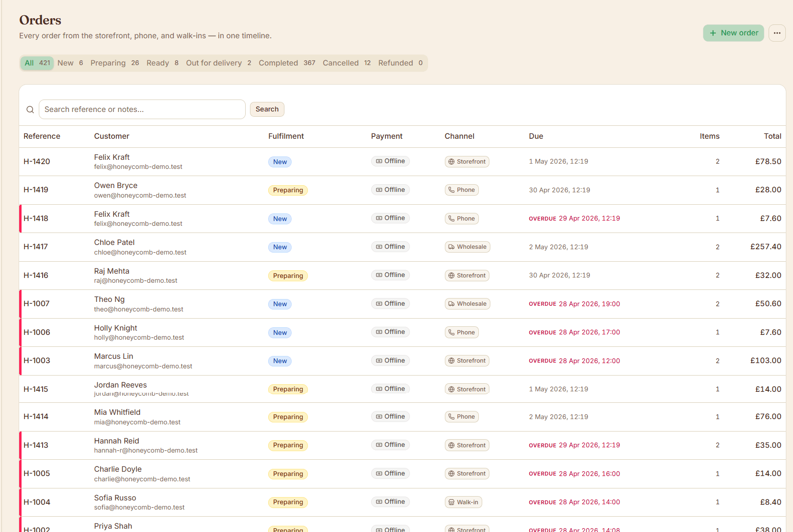This screenshot has width=793, height=532.
Task: Show Out for delivery orders
Action: click(218, 63)
